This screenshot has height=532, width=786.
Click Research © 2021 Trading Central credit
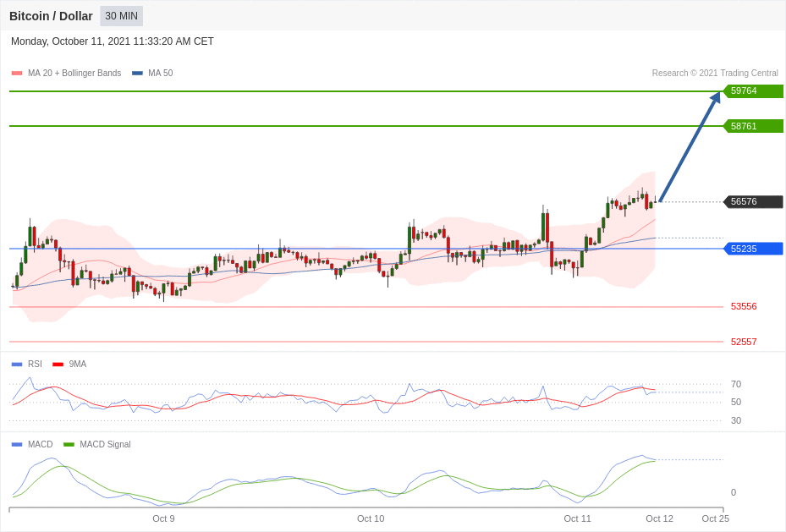click(715, 73)
